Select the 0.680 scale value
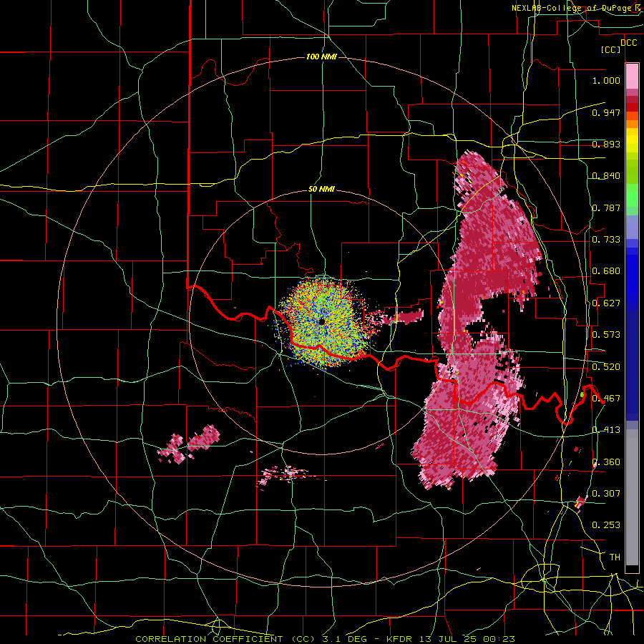Image resolution: width=644 pixels, height=644 pixels. 606,271
